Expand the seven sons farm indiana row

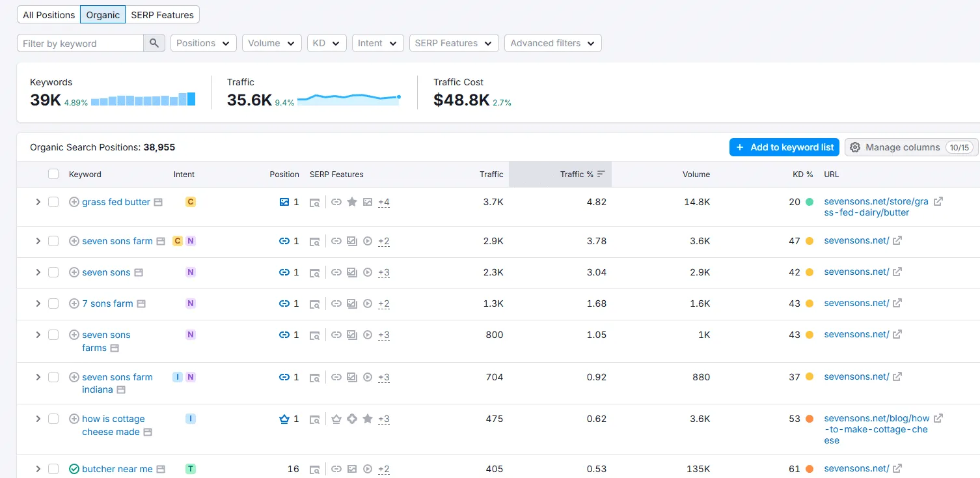(x=38, y=376)
